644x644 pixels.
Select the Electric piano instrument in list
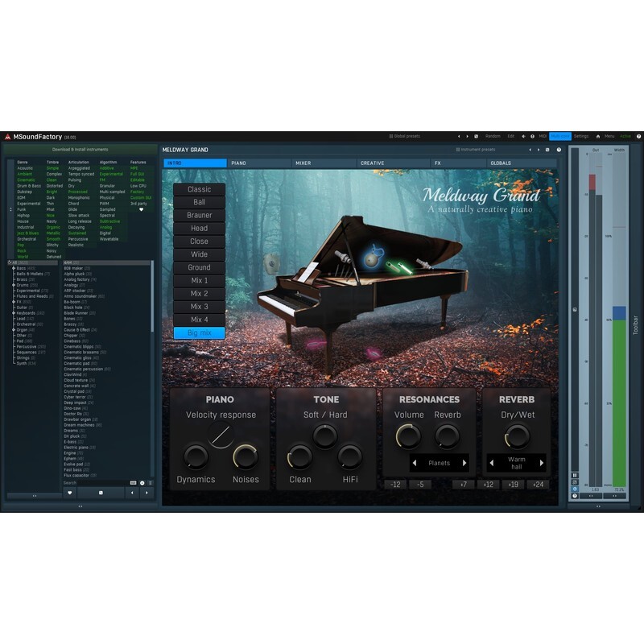79,448
